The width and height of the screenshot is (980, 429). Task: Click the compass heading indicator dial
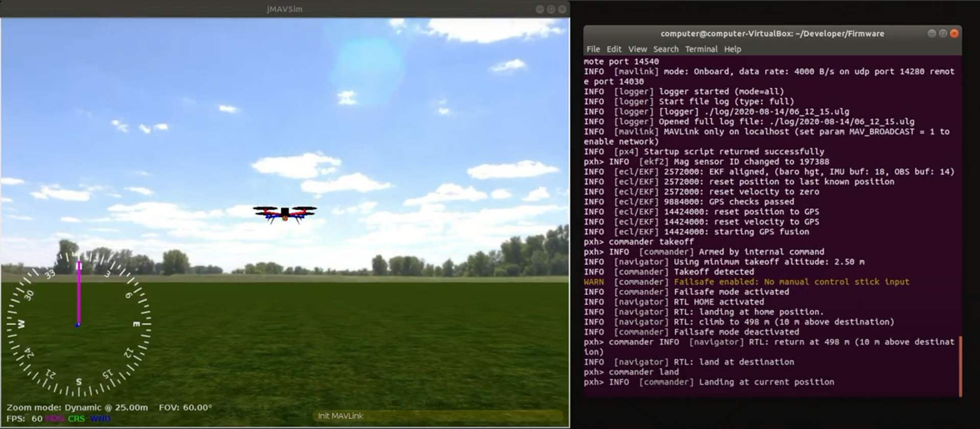click(x=78, y=324)
